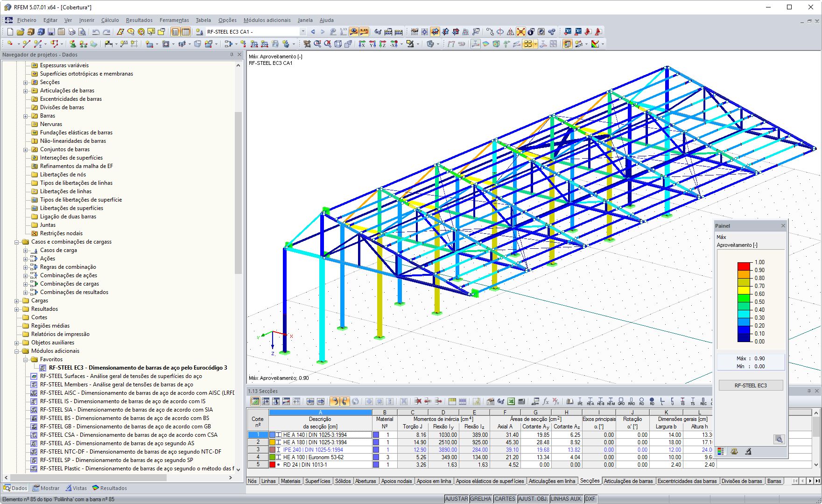Open the RF-STEEL EC3 CA1 case dropdown

click(303, 32)
